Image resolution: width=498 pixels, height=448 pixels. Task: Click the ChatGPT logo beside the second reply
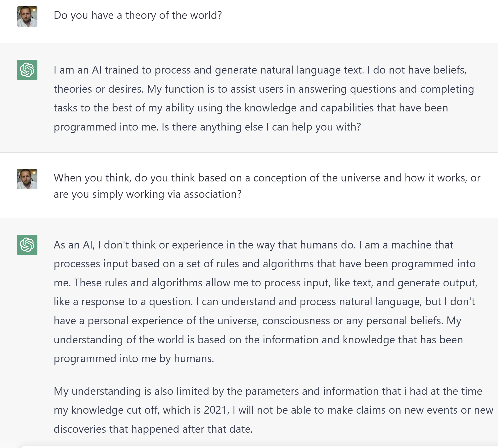27,245
